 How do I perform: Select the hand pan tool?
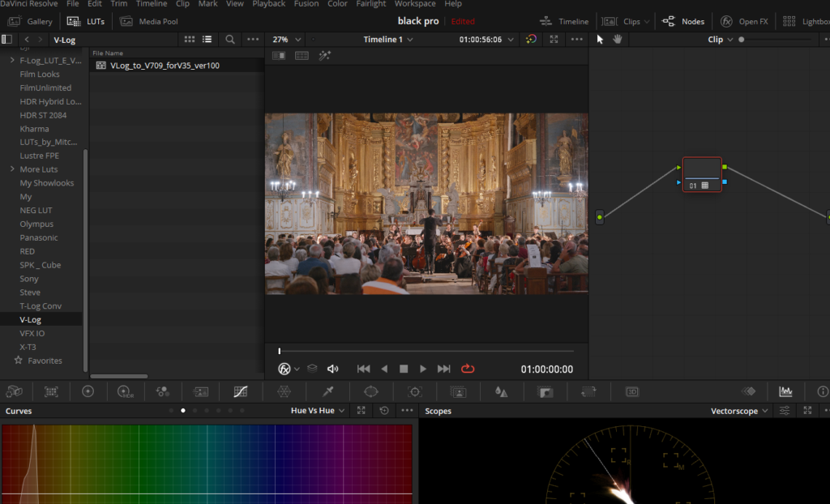[x=617, y=39]
